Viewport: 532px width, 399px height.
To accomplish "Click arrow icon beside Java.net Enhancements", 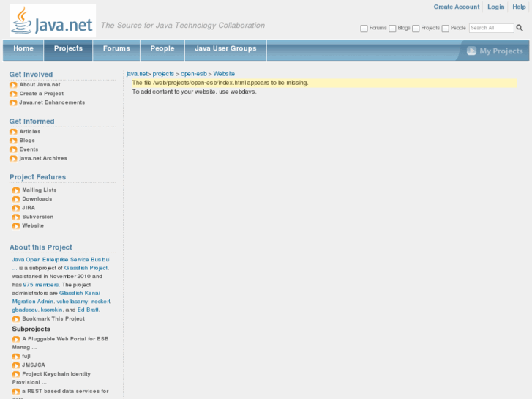I will tap(13, 102).
